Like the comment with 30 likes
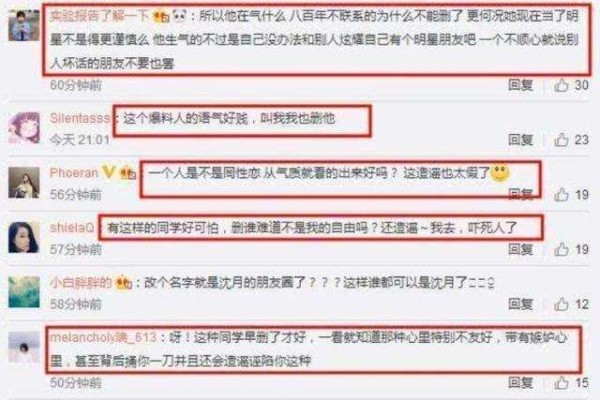This screenshot has height=400, width=600. tap(561, 85)
